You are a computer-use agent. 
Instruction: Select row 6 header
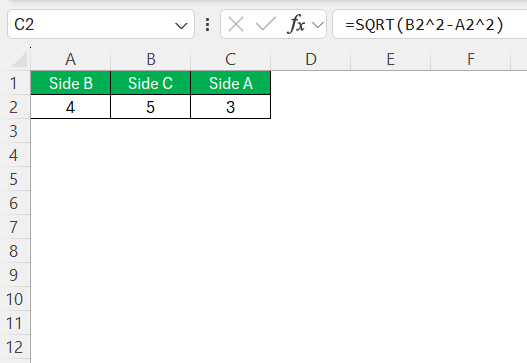coord(15,203)
